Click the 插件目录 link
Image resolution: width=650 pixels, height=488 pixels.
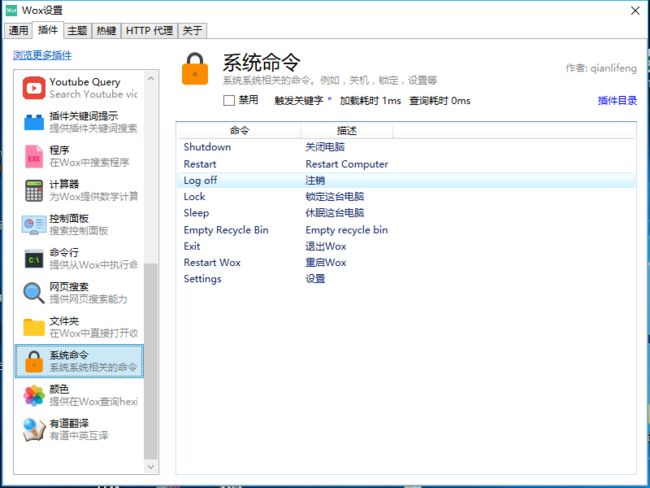(617, 100)
